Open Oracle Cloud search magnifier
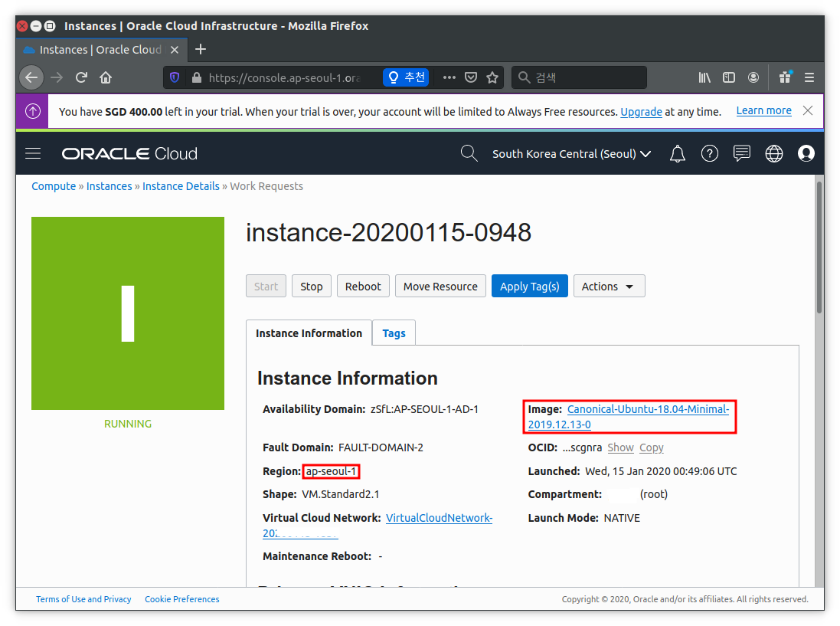The height and width of the screenshot is (626, 840). [469, 153]
